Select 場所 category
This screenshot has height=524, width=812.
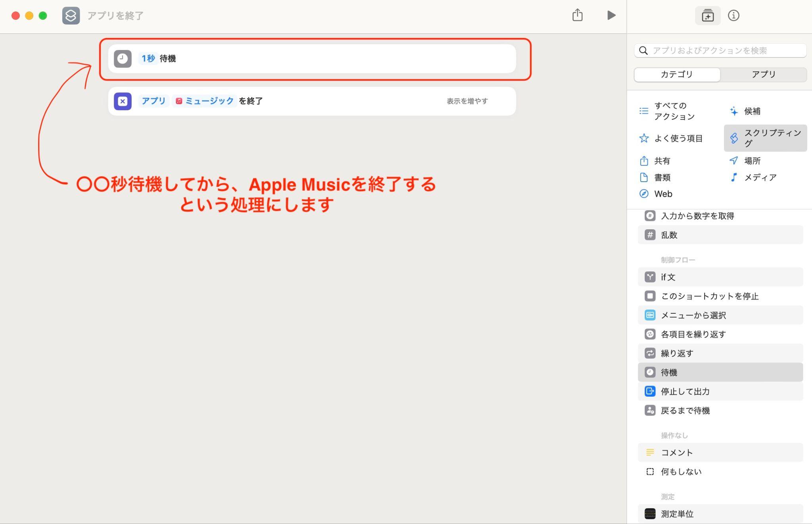[745, 161]
